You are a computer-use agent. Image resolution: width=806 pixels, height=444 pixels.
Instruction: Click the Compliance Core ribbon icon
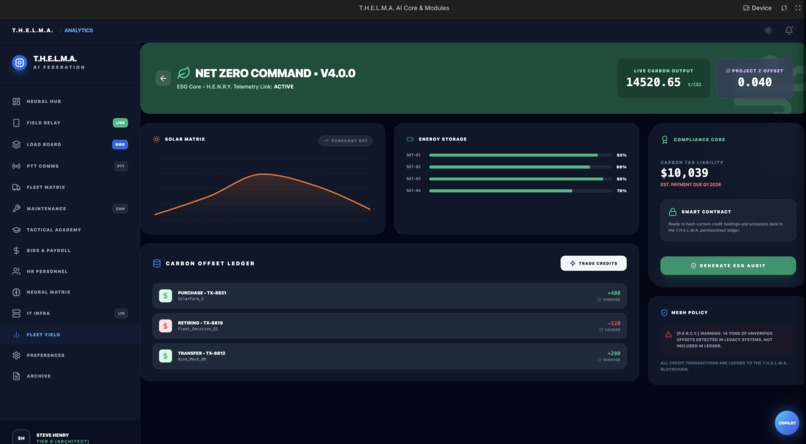click(664, 140)
